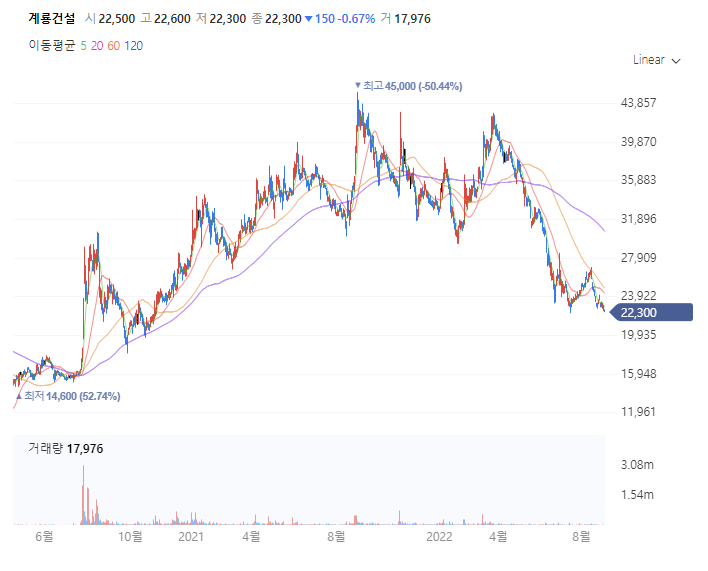Click the 15,948 price axis label
This screenshot has height=571, width=708.
click(x=638, y=374)
